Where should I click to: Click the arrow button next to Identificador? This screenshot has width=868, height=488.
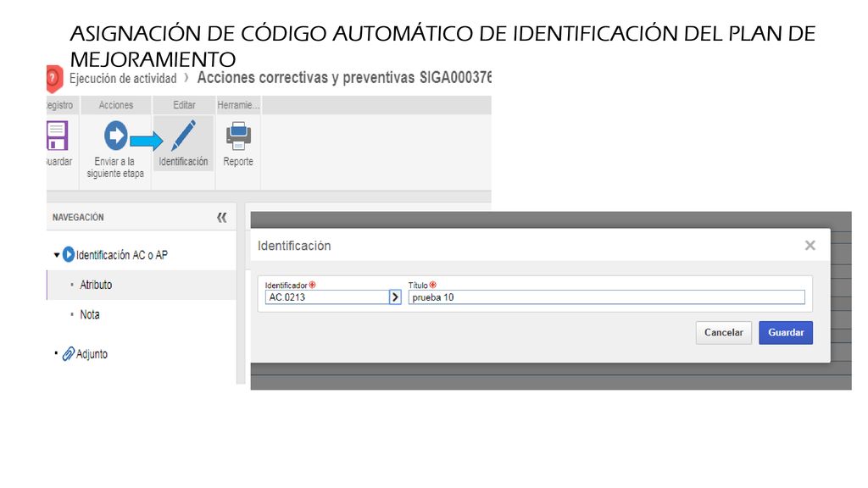(x=395, y=297)
